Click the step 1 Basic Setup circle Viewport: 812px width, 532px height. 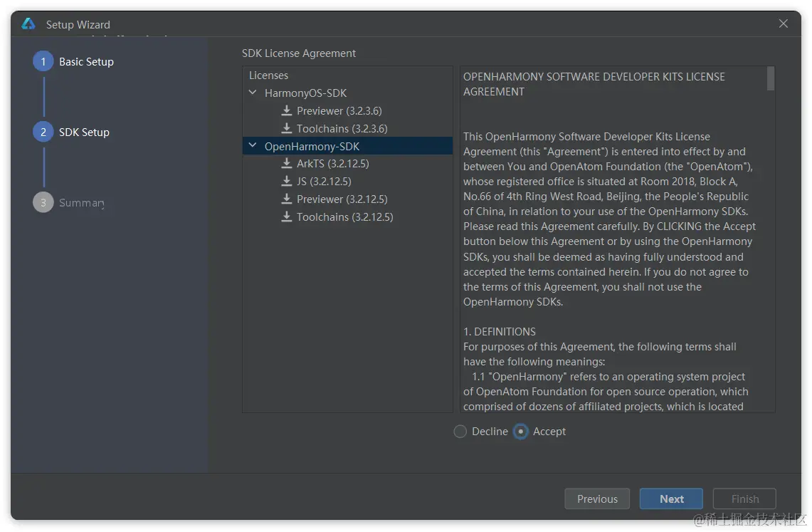coord(43,61)
